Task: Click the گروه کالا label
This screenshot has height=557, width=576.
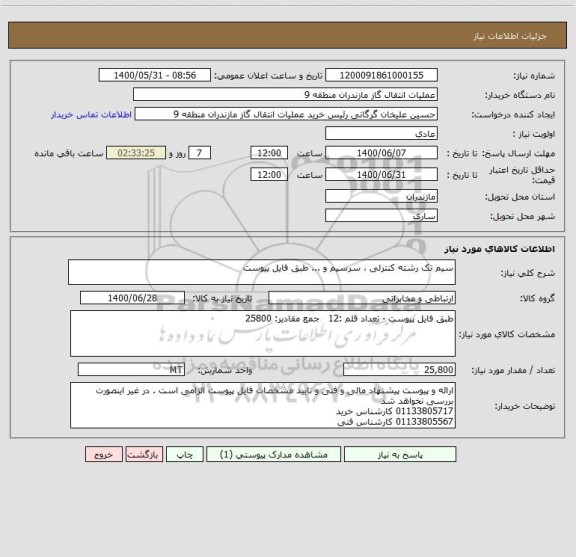Action: (537, 299)
